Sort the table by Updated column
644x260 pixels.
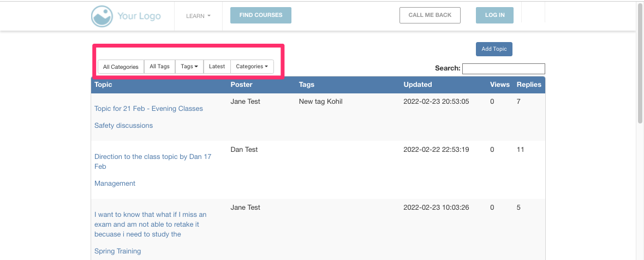point(418,85)
